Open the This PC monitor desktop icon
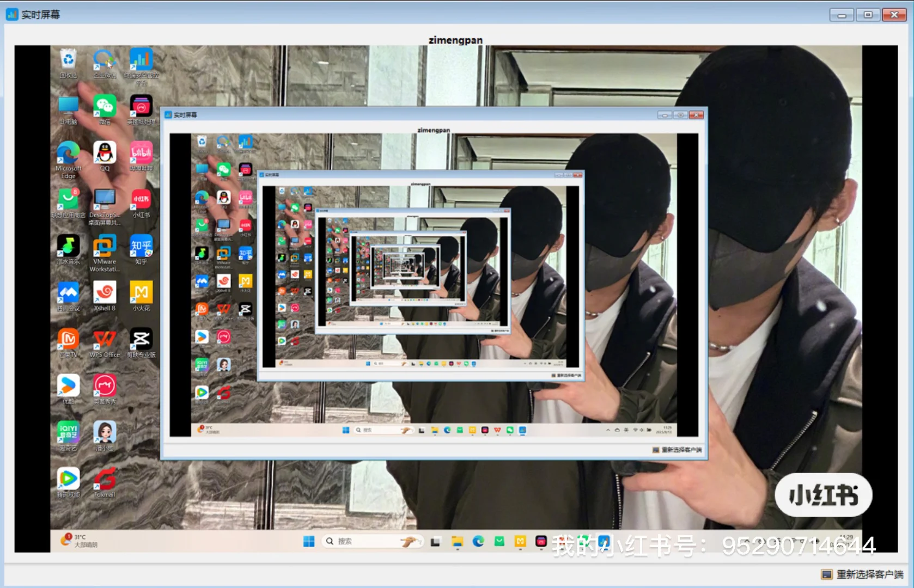This screenshot has width=914, height=588. (x=68, y=106)
